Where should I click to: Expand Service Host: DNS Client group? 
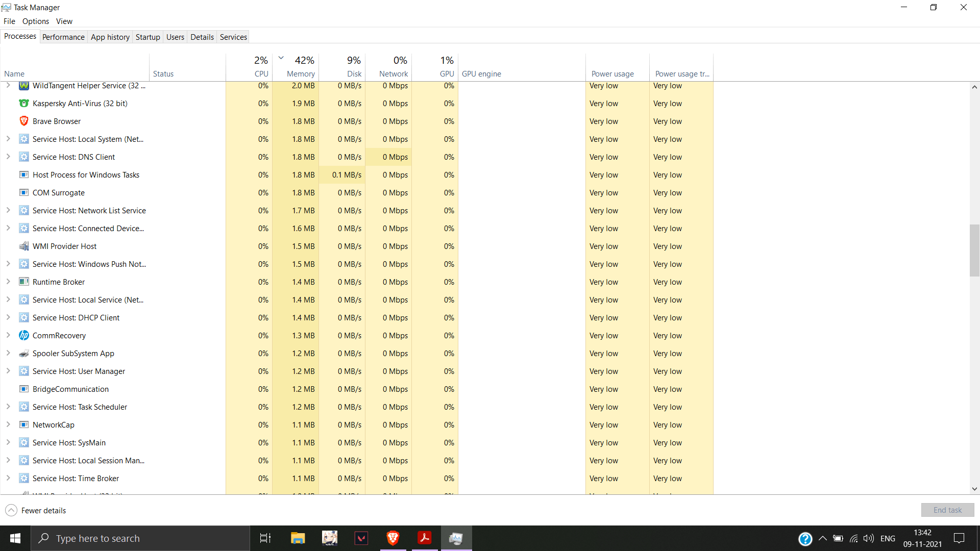(x=8, y=157)
